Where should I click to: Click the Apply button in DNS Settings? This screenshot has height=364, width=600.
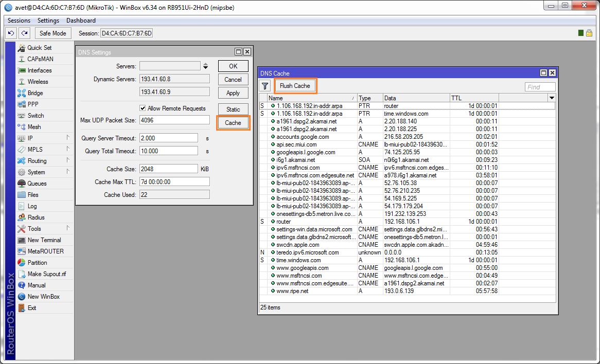(x=233, y=93)
